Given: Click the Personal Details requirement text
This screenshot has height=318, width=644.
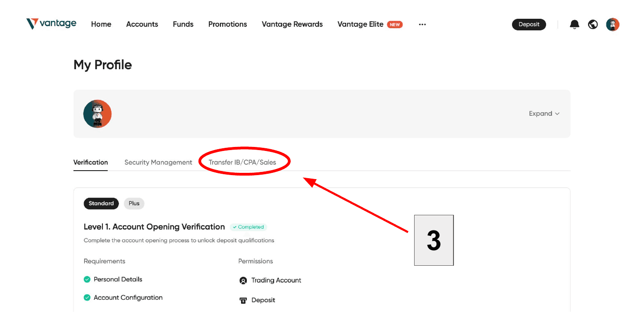Looking at the screenshot, I should point(118,279).
